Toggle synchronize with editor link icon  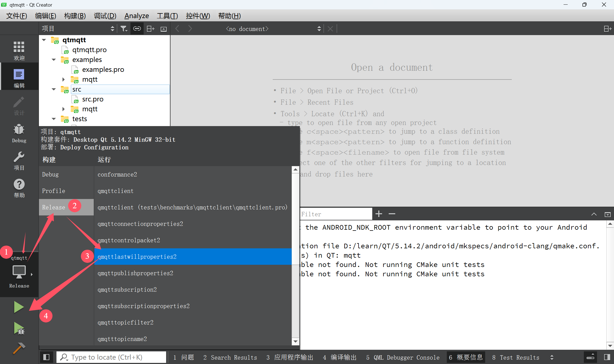click(x=137, y=29)
